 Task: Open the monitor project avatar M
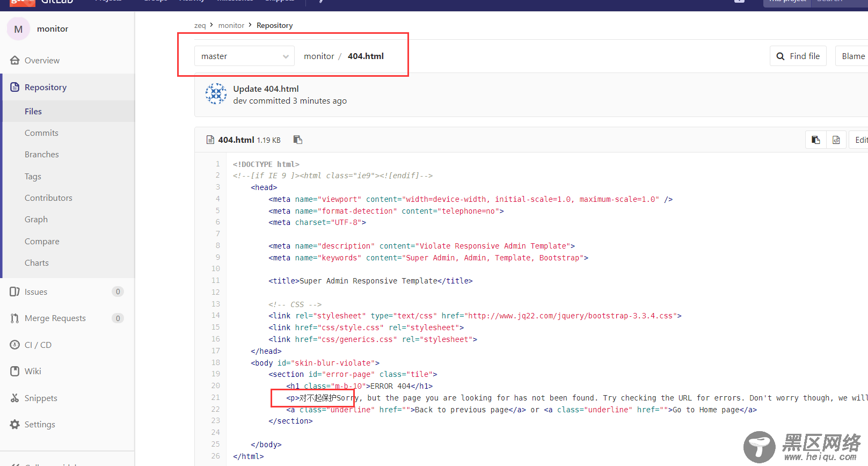[x=18, y=29]
